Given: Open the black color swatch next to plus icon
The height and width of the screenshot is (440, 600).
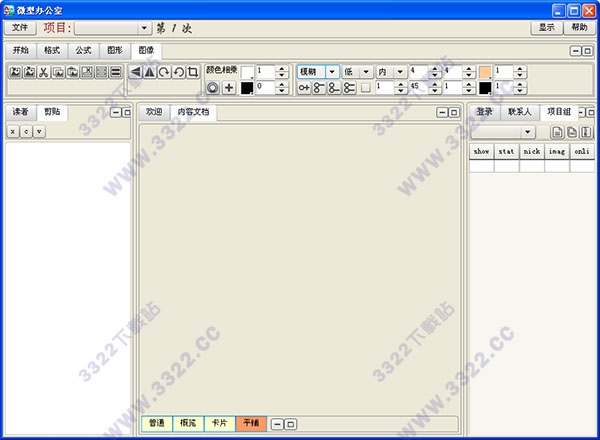Looking at the screenshot, I should click(x=247, y=88).
